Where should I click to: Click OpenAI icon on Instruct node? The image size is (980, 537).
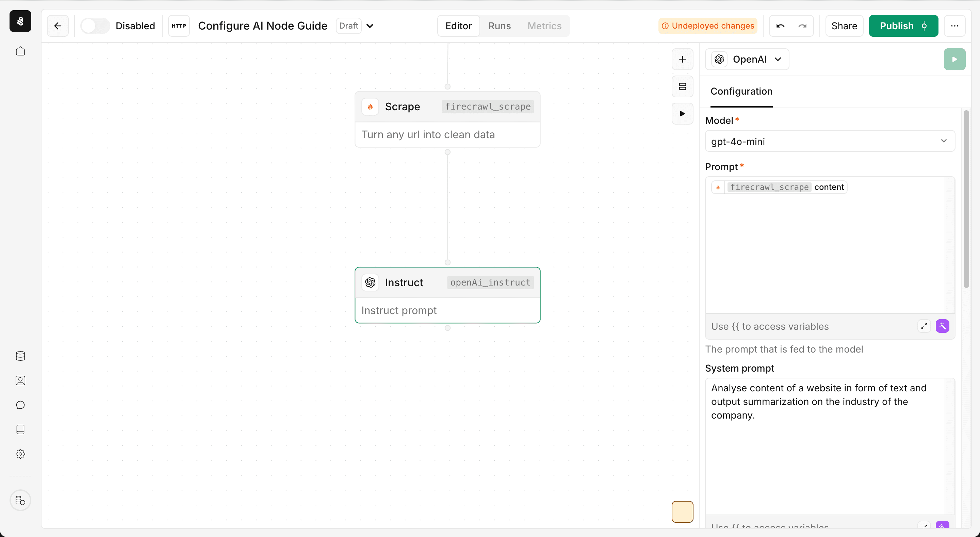click(x=370, y=282)
